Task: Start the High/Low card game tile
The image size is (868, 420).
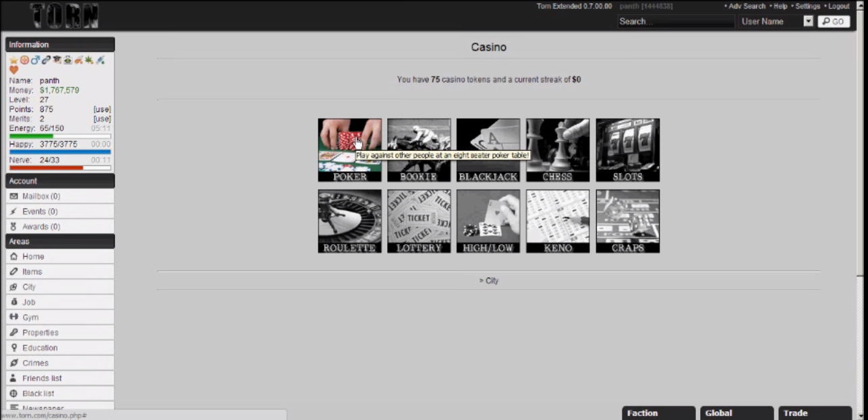Action: [x=488, y=221]
